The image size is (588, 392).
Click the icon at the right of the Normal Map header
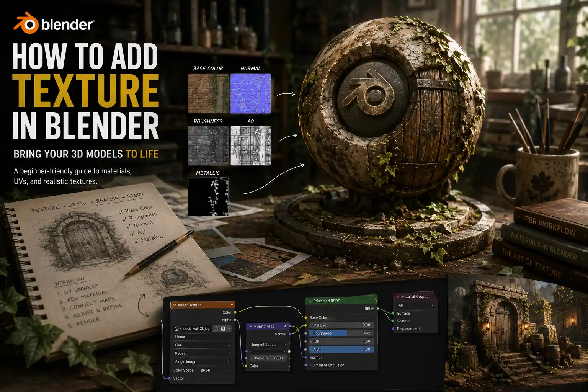285,326
